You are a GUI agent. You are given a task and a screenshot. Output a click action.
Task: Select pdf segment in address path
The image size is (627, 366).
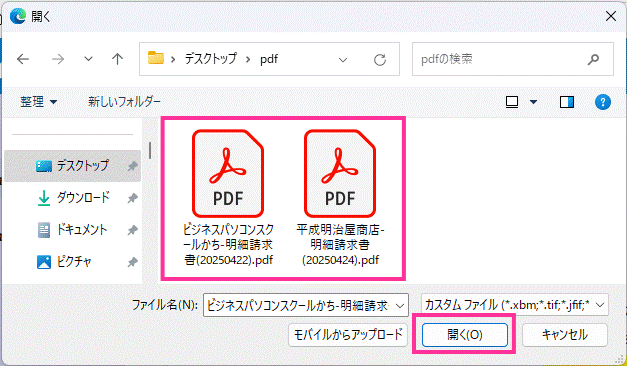(269, 59)
